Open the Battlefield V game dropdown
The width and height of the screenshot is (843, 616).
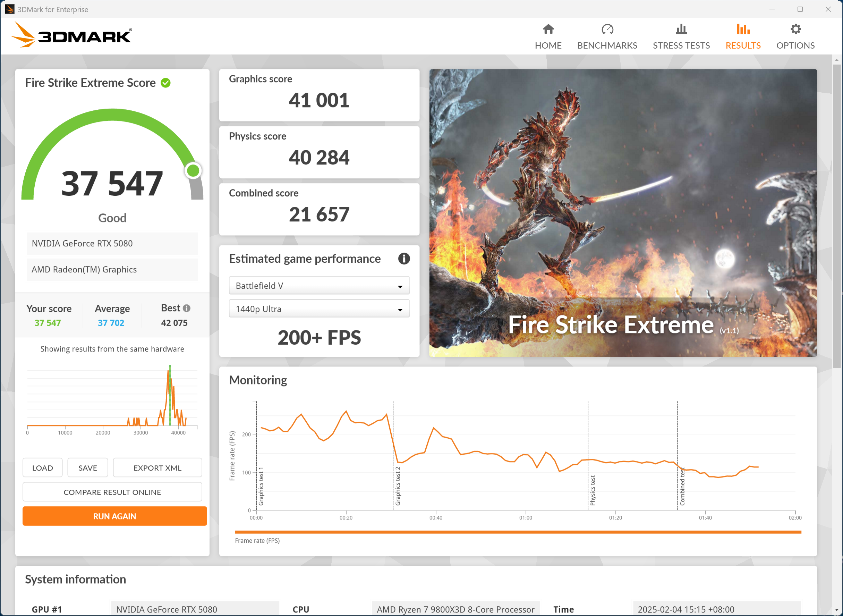pyautogui.click(x=319, y=286)
